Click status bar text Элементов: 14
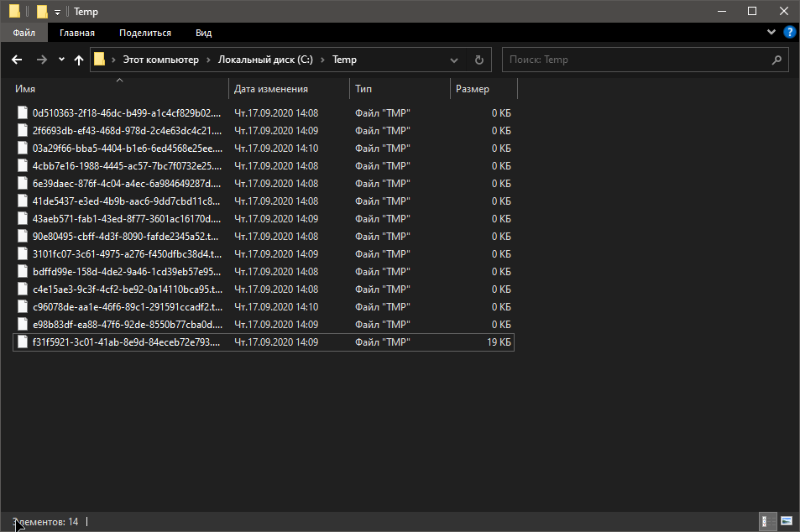This screenshot has width=800, height=532. click(45, 522)
